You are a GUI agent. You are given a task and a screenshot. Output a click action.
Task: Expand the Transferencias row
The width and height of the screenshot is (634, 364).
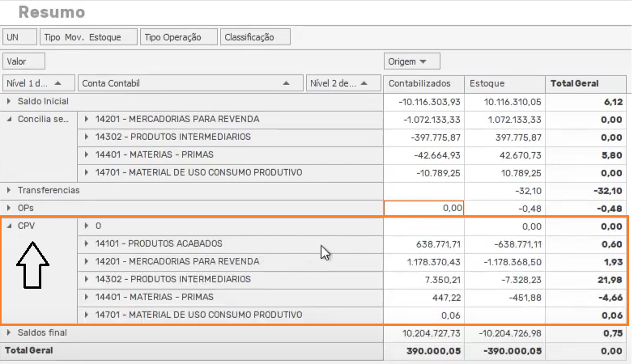click(x=10, y=190)
